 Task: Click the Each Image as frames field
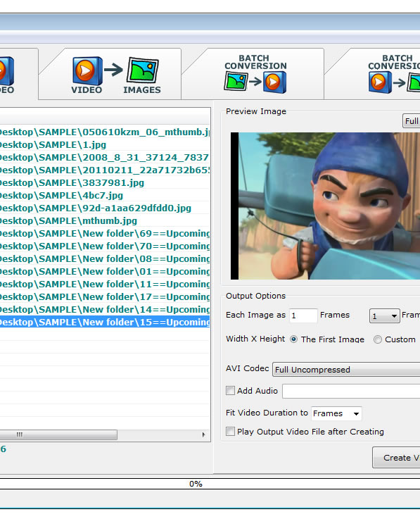click(303, 315)
